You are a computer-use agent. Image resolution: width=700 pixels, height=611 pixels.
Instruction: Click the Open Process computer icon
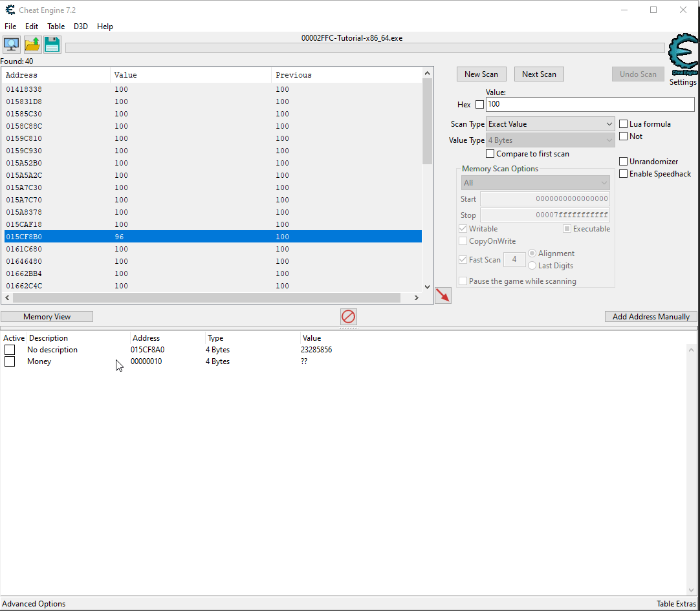(12, 45)
